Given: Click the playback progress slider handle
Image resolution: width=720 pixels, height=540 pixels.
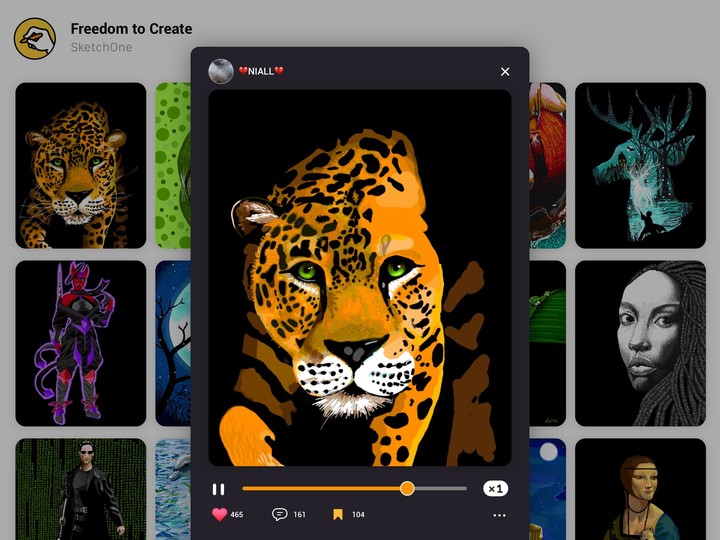Looking at the screenshot, I should tap(407, 489).
